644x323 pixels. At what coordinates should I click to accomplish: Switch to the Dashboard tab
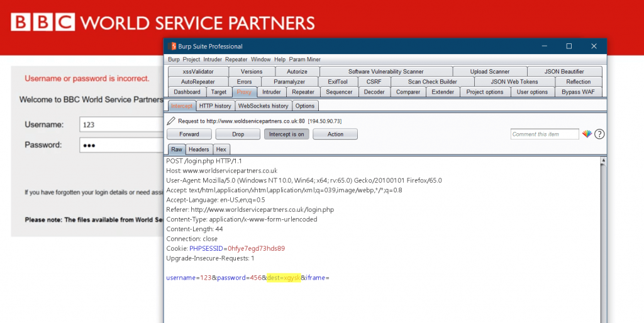point(187,92)
